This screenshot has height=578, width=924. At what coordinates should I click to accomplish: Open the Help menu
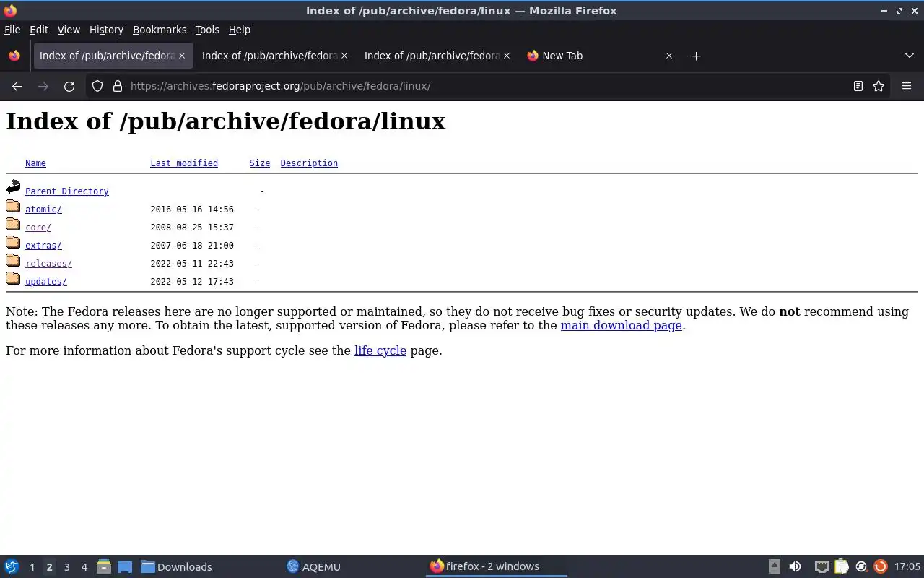pos(240,30)
